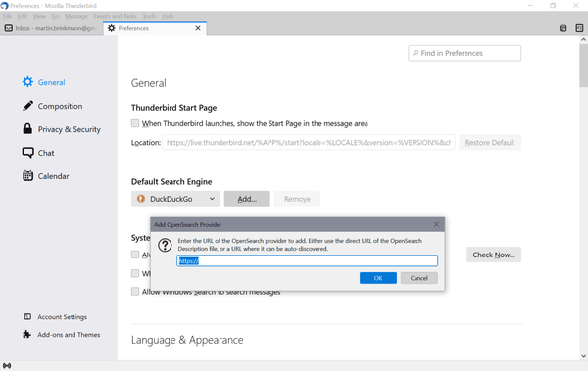
Task: Open Account Settings icon
Action: coord(27,316)
